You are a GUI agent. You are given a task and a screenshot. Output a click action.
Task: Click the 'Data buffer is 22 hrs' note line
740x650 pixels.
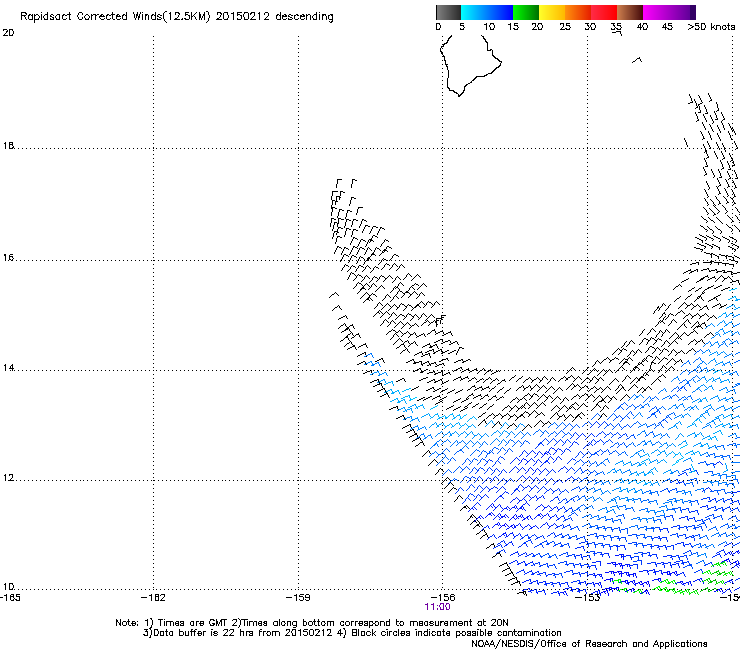pos(352,633)
